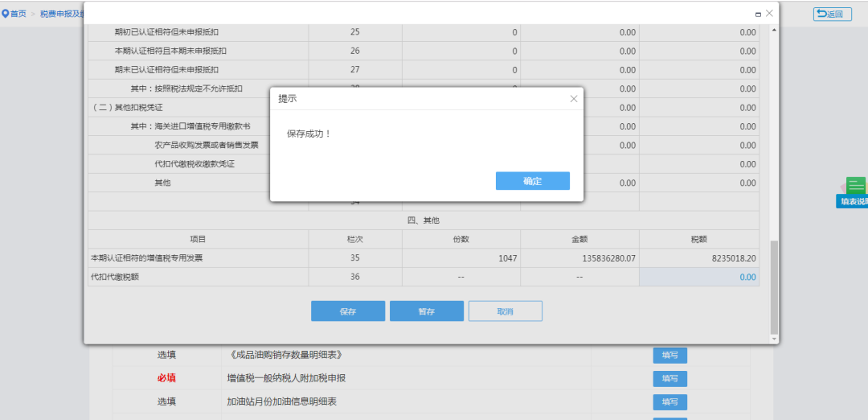
Task: Click the location pin icon beside 首页
Action: (x=5, y=14)
